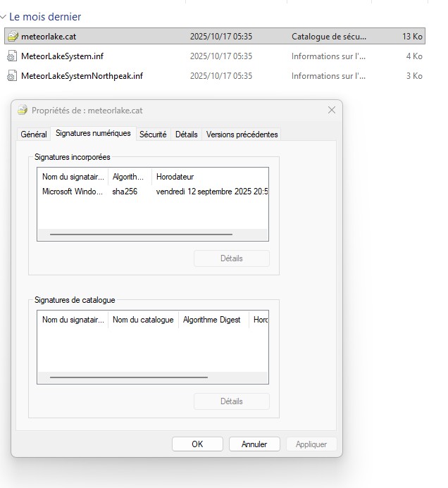Click the Nom du catalogue column header
This screenshot has height=488, width=448.
coord(143,320)
